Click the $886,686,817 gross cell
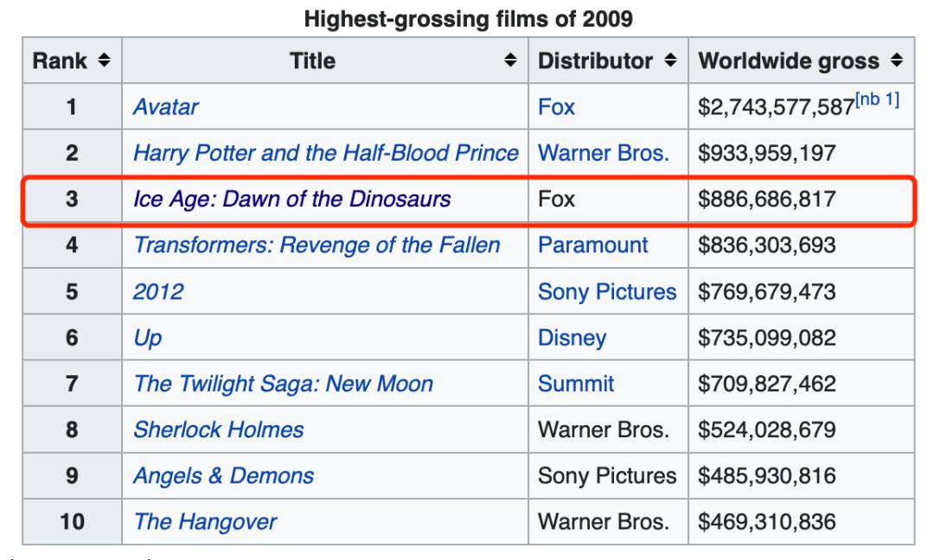Screen dimensions: 934x560 766,200
